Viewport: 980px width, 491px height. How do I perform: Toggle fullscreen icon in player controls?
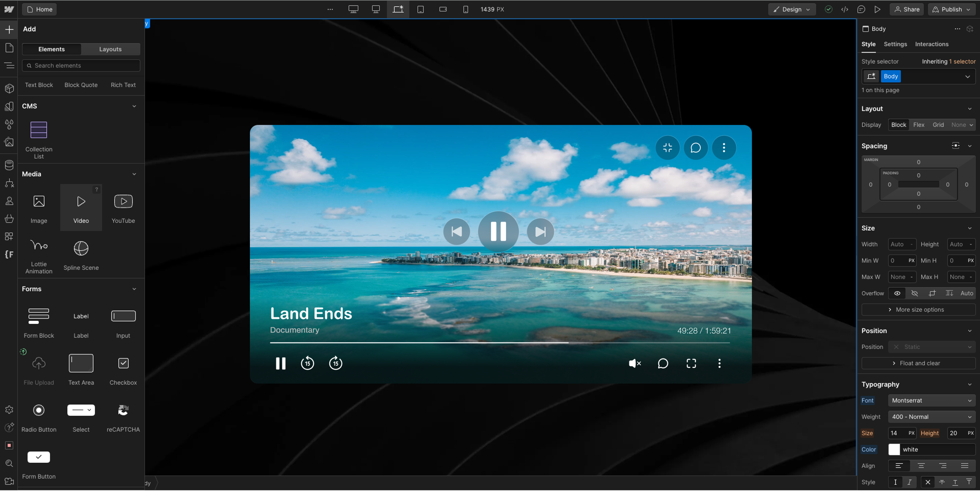tap(691, 363)
